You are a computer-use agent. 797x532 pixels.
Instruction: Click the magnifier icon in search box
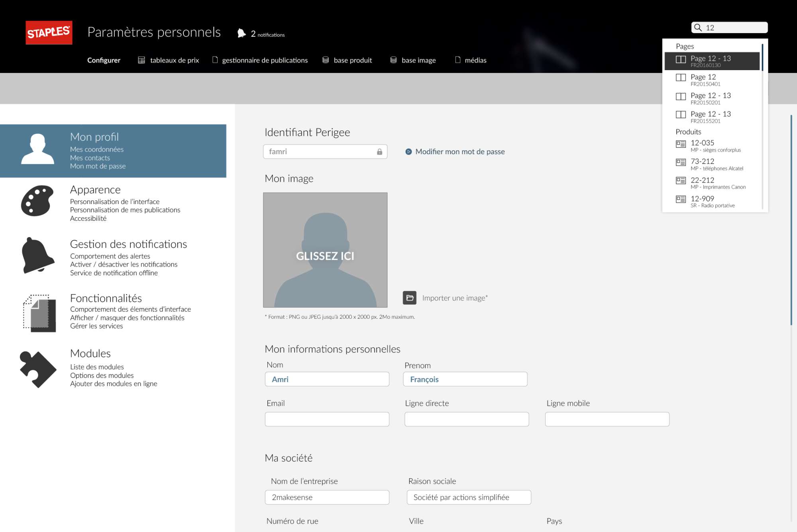tap(698, 27)
